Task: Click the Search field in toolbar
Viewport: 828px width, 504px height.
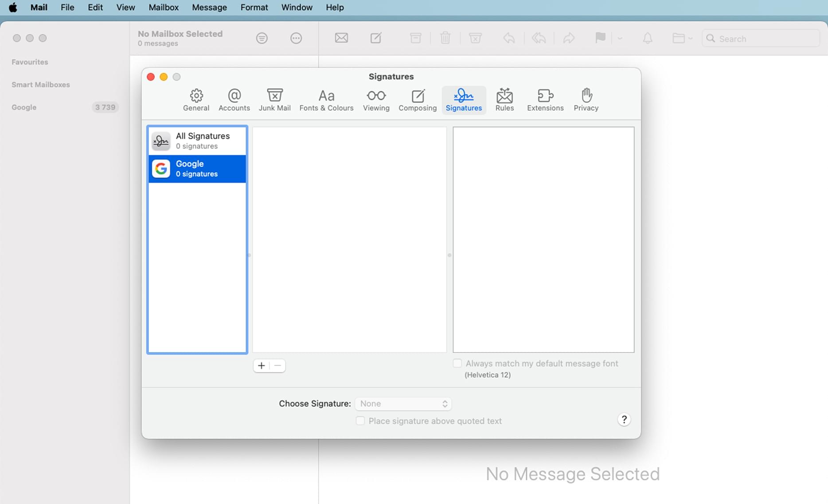Action: 761,39
